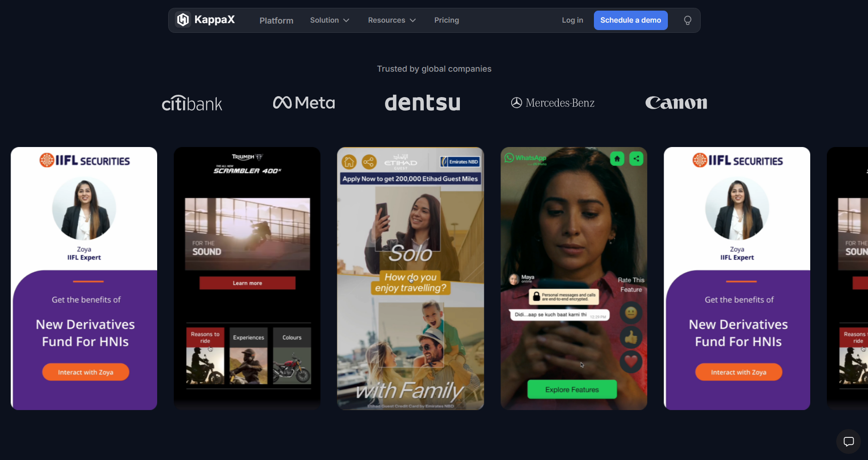Click the Apply Now Etihad Guest Miles banner
This screenshot has width=868, height=460.
coord(410,179)
